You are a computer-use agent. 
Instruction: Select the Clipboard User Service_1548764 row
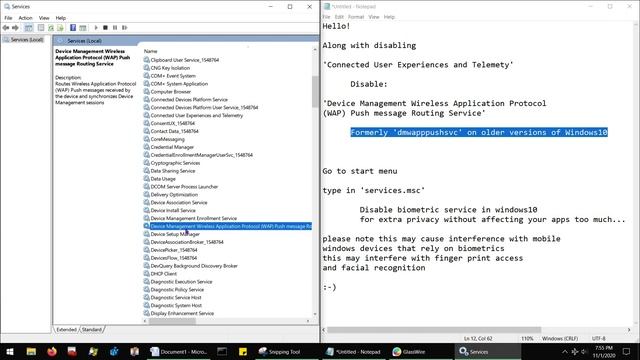[x=184, y=60]
